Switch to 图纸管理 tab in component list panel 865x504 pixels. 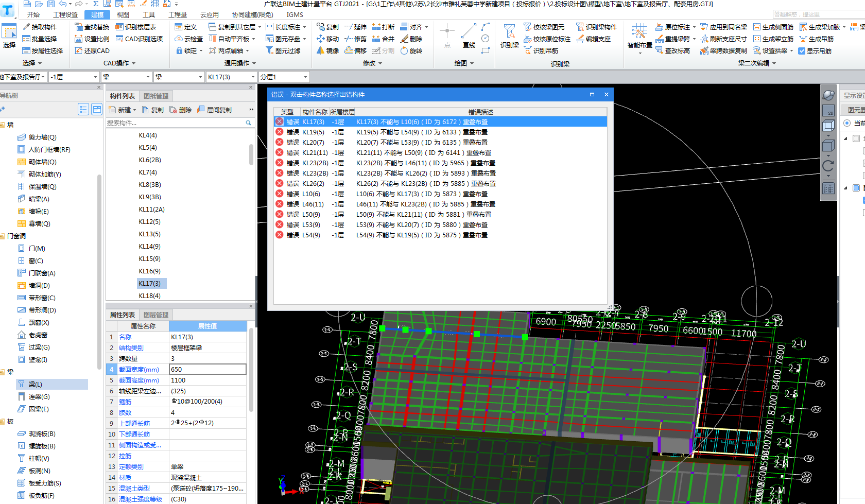pos(156,96)
